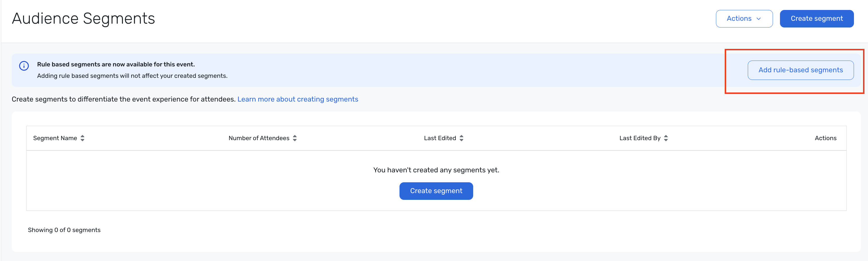Sort by Last Edited column arrows
868x261 pixels.
coord(461,138)
